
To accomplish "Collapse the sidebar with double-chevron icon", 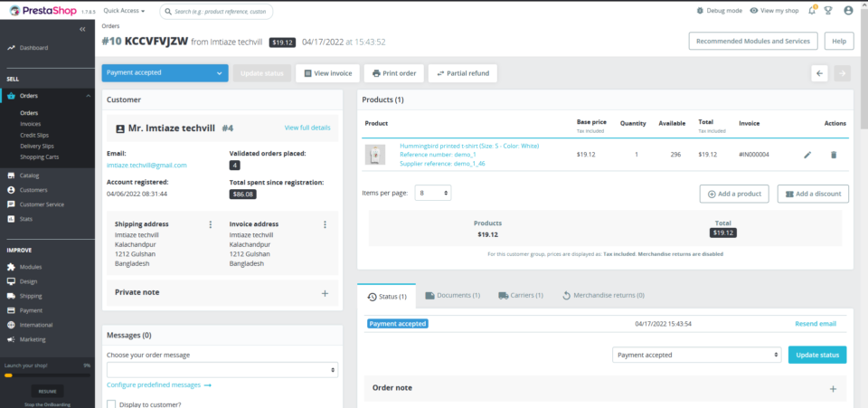I will tap(83, 30).
